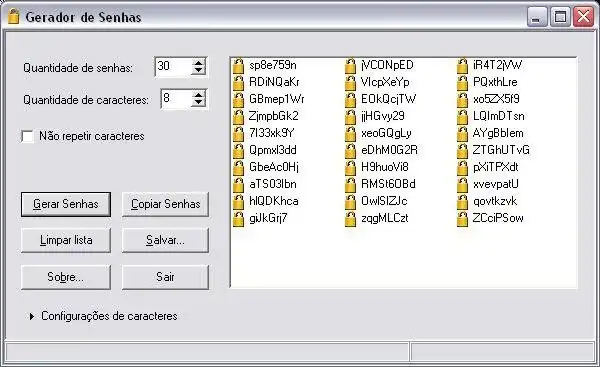Select the padlock icon for PQxthLre

[462, 83]
